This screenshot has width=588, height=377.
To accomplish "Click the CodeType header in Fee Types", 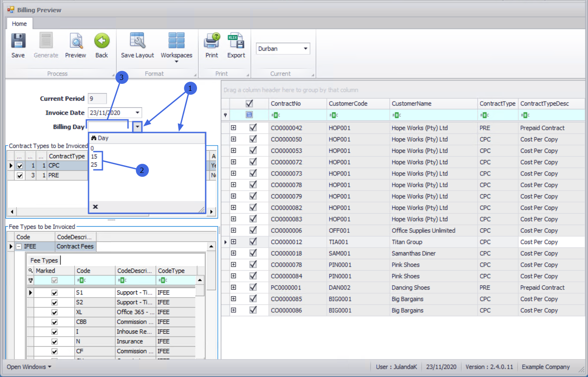I will 176,271.
